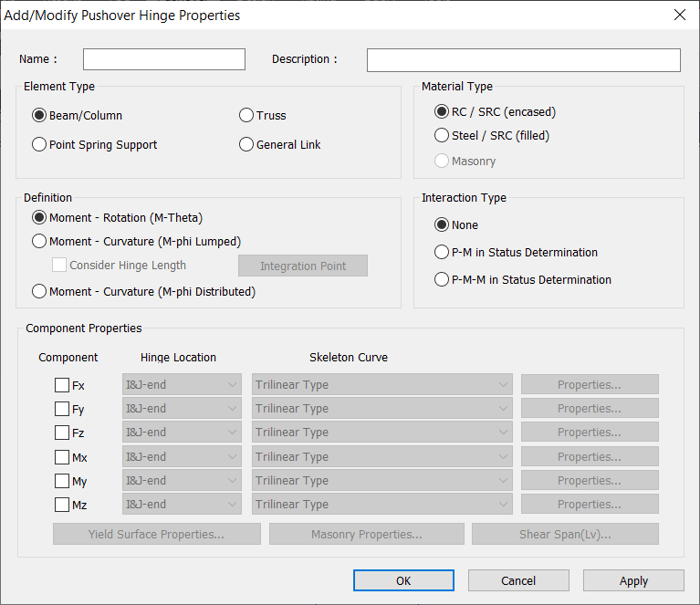Click the Description text field
700x605 pixels.
click(x=523, y=60)
